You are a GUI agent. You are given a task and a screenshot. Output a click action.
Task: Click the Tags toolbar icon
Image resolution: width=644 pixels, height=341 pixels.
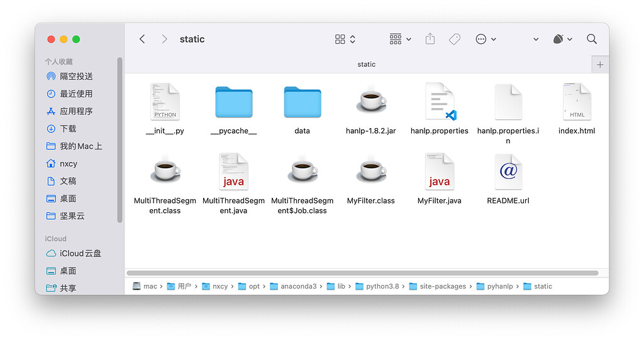pos(455,39)
